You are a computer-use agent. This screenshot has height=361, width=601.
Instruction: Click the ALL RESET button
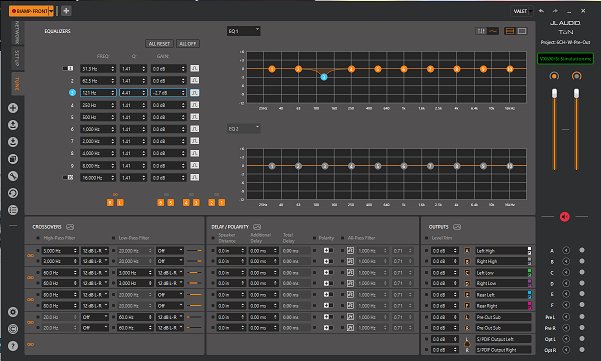pos(159,44)
